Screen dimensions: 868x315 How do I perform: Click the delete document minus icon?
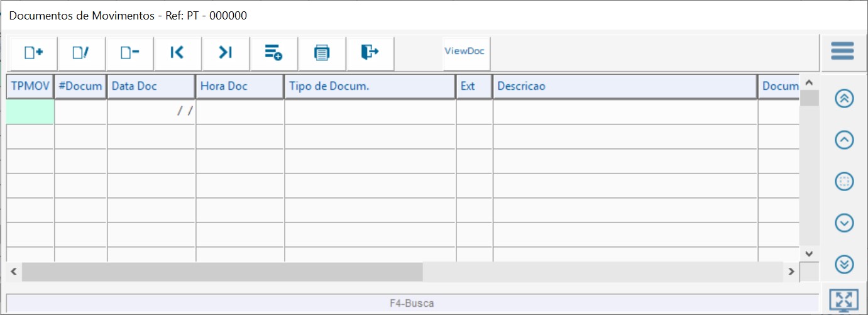click(x=129, y=53)
